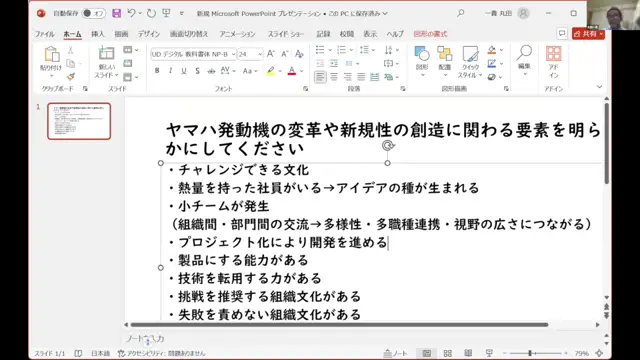
Task: Open numbering list dropdown
Action: point(351,50)
